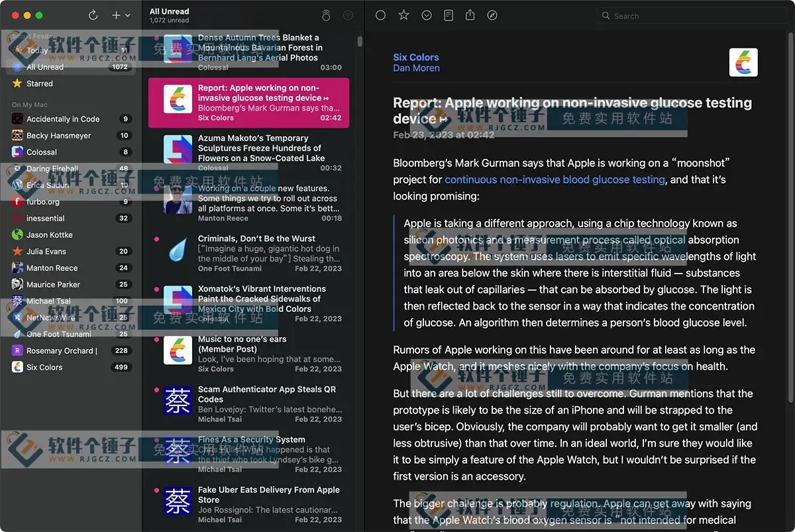Click the Rosemary Orchard feed icon
The image size is (795, 532).
click(17, 351)
